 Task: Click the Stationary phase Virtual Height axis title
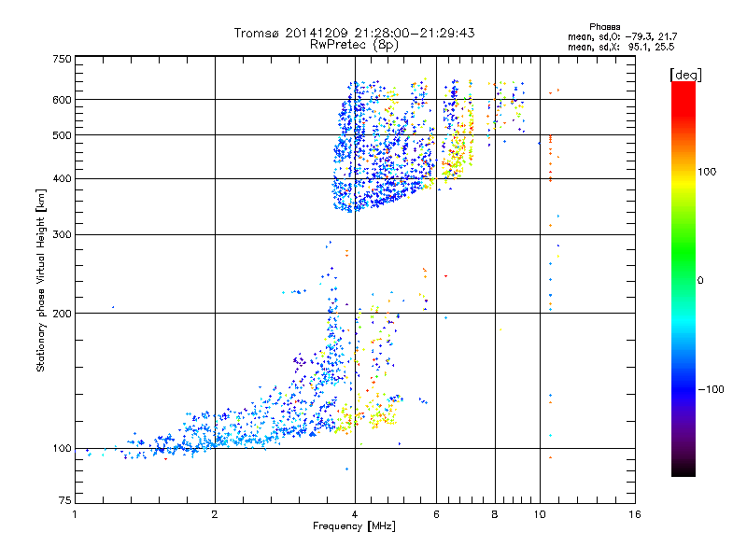(41, 280)
